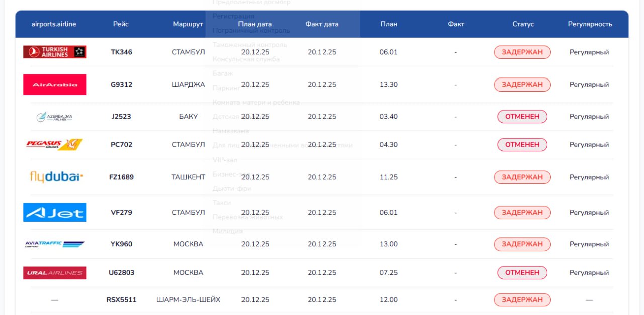Click ОТМЕНЕН badge for flight U62803
The image size is (644, 315).
click(x=522, y=273)
